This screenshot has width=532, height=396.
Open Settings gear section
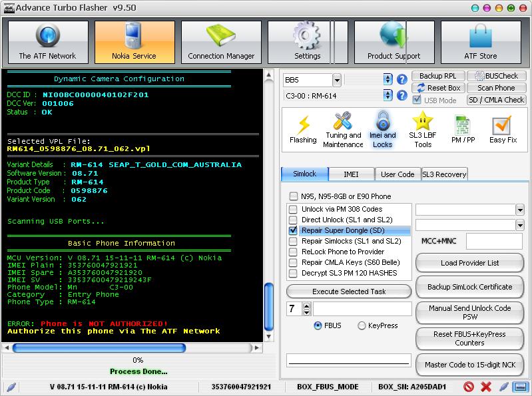[308, 42]
